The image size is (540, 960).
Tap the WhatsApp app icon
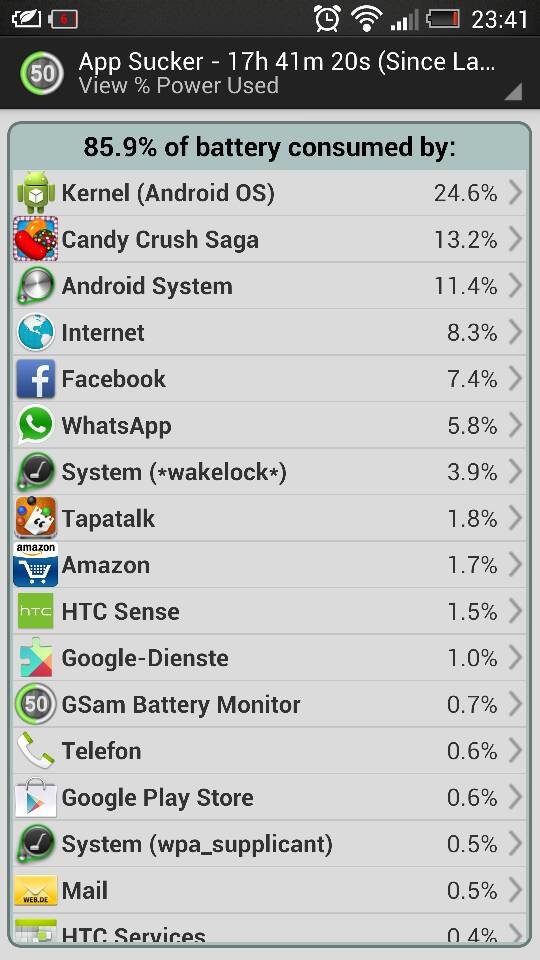[x=36, y=425]
